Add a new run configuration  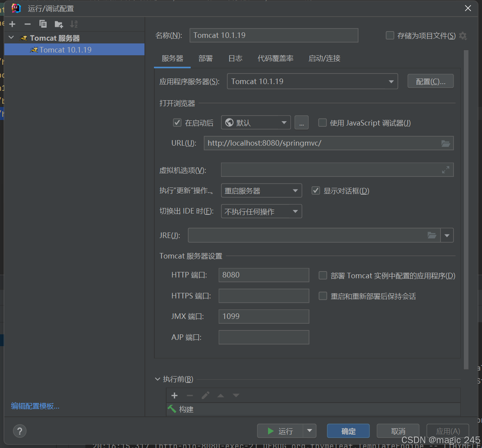pos(12,24)
